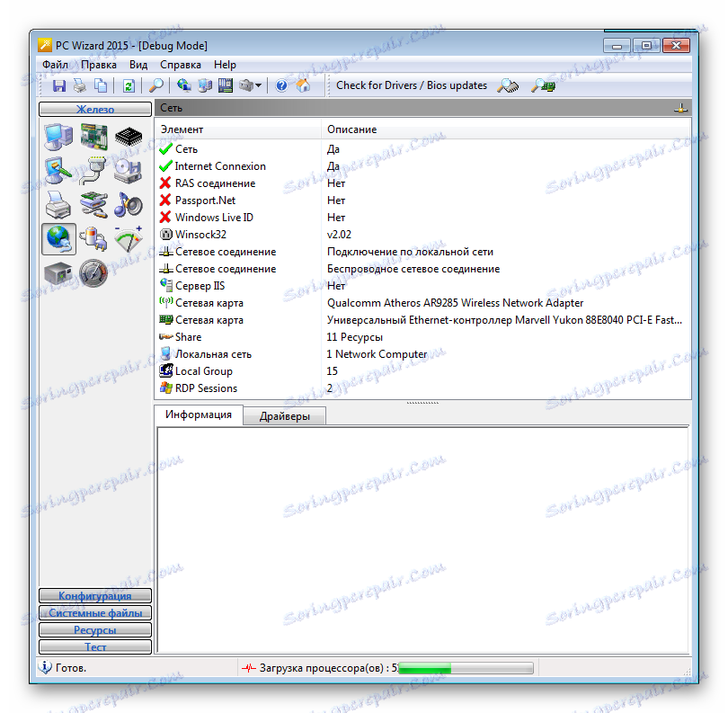Viewport: 728px width, 713px height.
Task: Open the Вид menu
Action: [138, 65]
